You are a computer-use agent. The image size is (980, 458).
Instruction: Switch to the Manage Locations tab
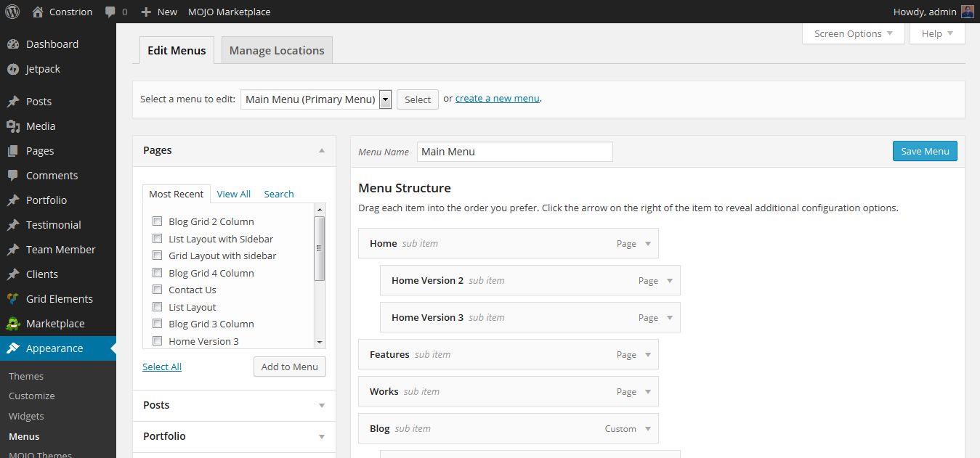277,51
